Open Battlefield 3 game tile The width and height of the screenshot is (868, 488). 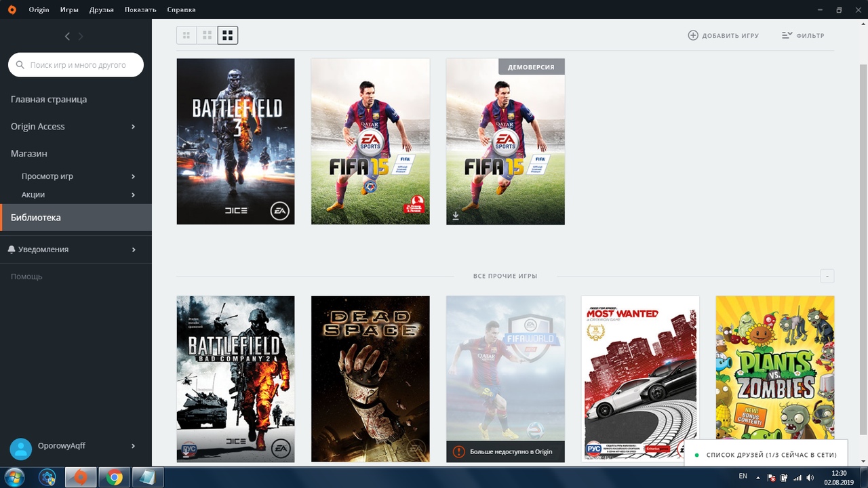235,141
